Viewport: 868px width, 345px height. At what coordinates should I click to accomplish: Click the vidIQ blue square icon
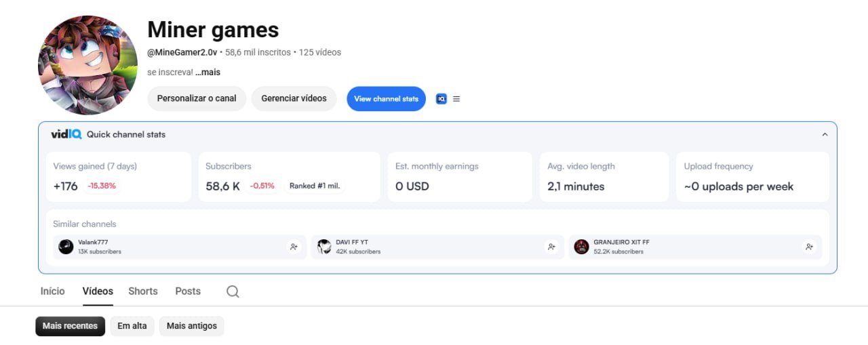point(441,99)
